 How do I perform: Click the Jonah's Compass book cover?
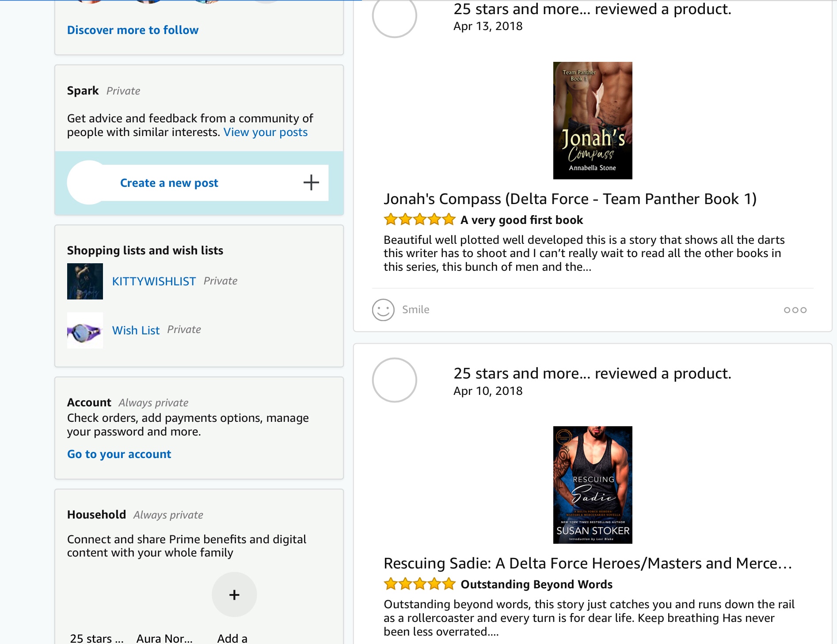[592, 121]
